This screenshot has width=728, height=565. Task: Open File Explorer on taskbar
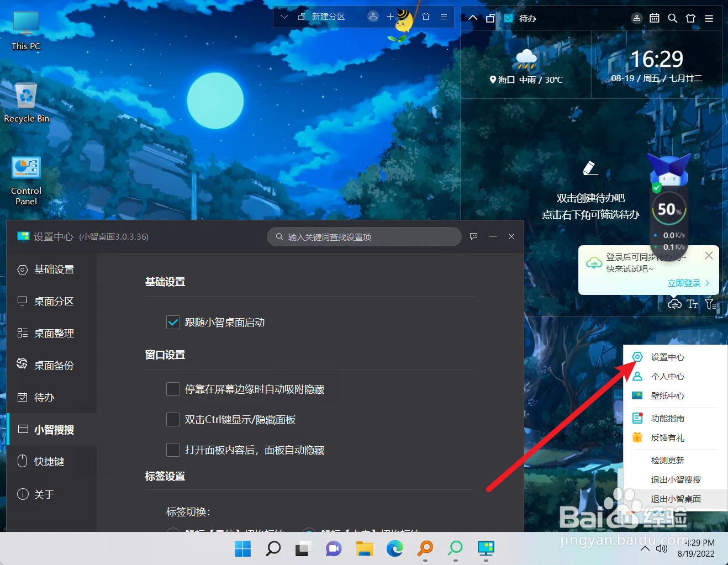pos(364,548)
